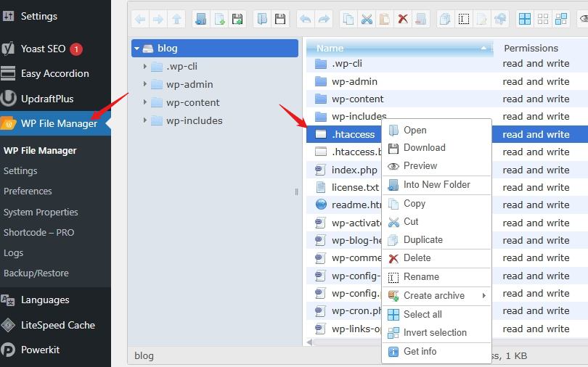The image size is (588, 367).
Task: Select the index.php file row
Action: (x=447, y=170)
